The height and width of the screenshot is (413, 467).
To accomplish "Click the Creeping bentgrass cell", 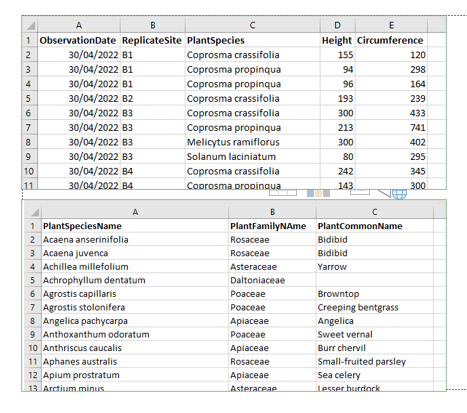I will (x=375, y=307).
